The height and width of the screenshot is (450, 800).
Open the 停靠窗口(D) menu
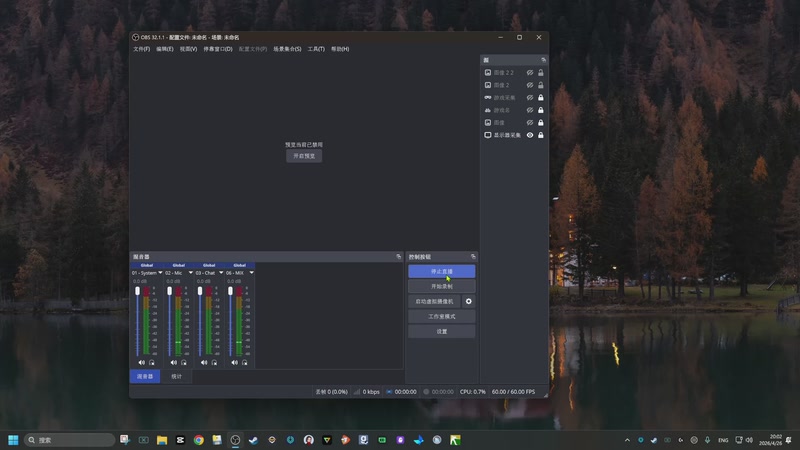click(x=218, y=49)
